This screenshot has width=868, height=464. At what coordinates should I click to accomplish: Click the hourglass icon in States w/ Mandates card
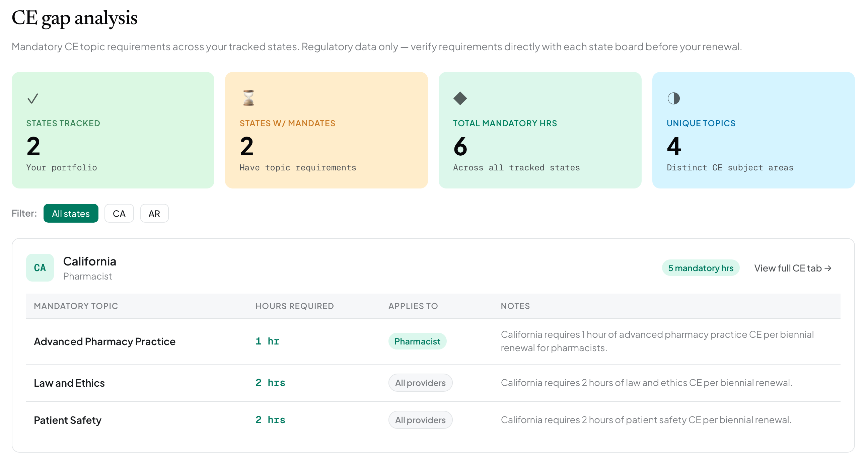pyautogui.click(x=248, y=98)
